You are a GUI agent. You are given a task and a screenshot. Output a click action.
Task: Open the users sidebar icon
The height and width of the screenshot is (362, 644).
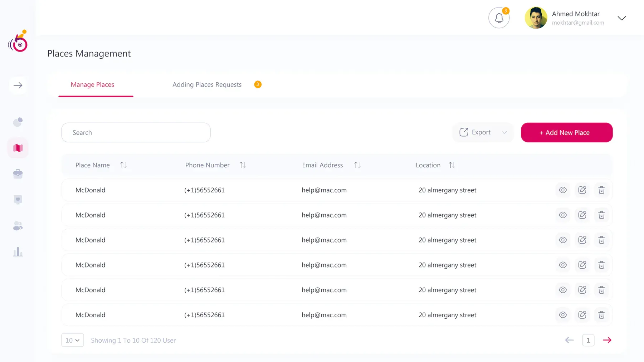tap(18, 226)
